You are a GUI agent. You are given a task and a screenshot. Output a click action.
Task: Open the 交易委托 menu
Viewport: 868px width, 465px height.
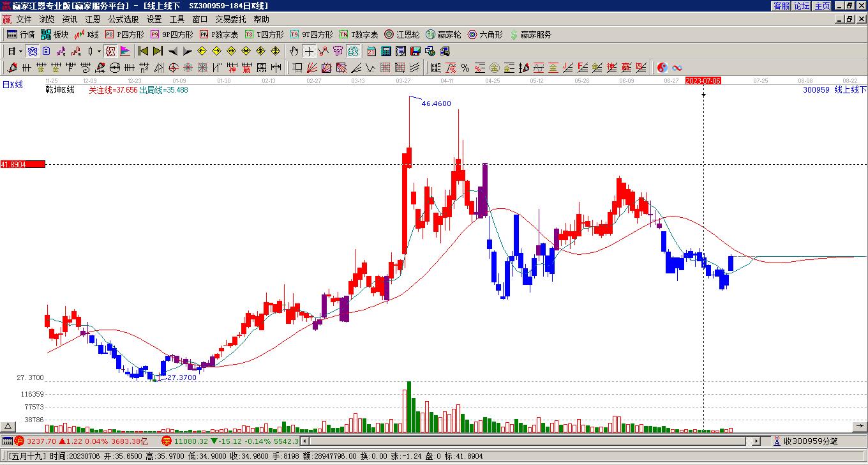(230, 20)
